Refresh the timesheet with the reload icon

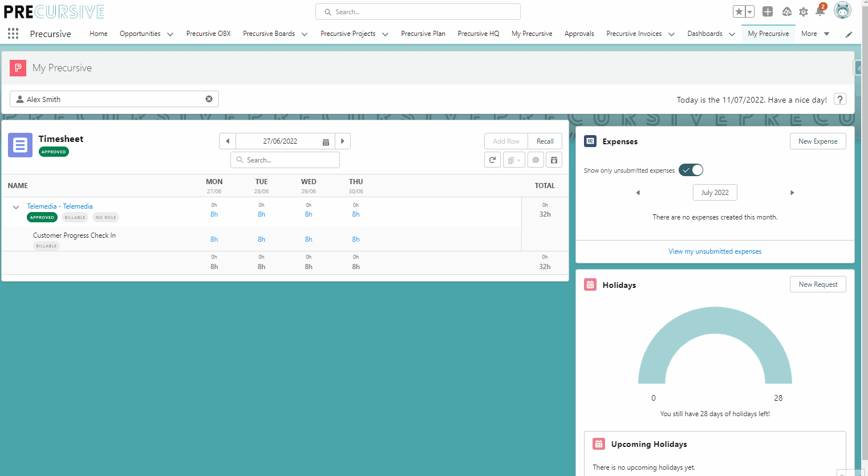click(492, 160)
